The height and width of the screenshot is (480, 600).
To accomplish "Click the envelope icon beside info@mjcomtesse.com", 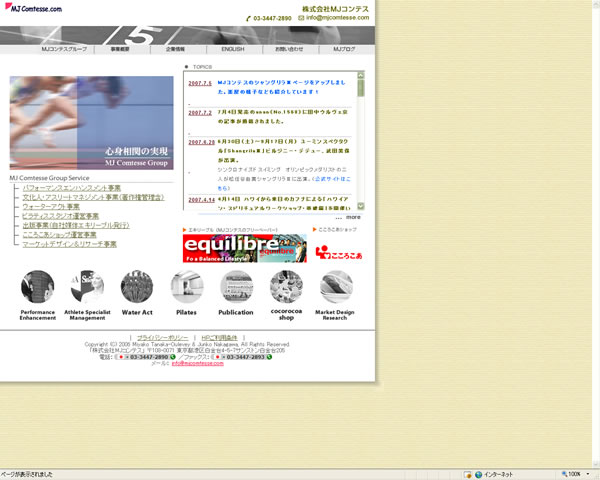I will (x=301, y=18).
